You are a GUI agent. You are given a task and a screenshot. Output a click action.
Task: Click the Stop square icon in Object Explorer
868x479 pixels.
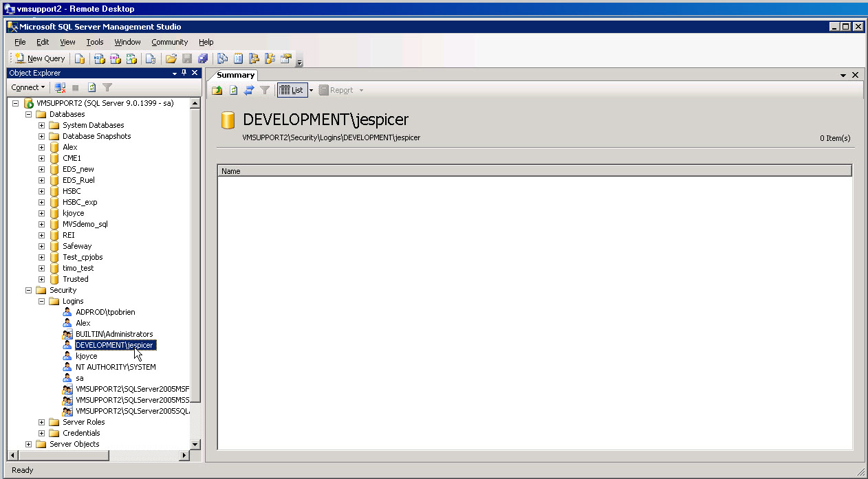coord(76,87)
